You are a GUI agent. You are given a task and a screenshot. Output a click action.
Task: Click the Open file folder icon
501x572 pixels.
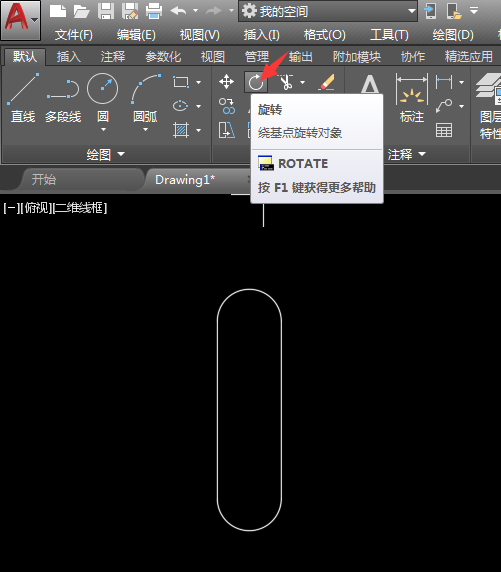click(82, 11)
